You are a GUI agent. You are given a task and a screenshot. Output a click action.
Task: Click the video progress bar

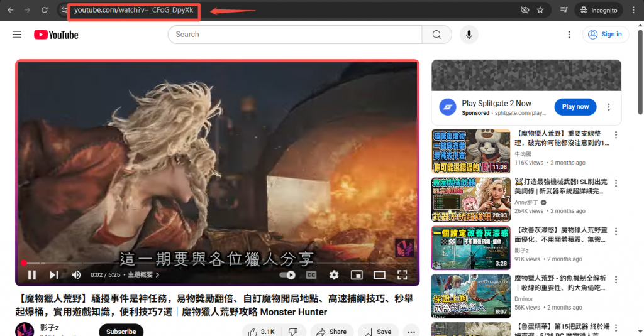click(x=217, y=263)
